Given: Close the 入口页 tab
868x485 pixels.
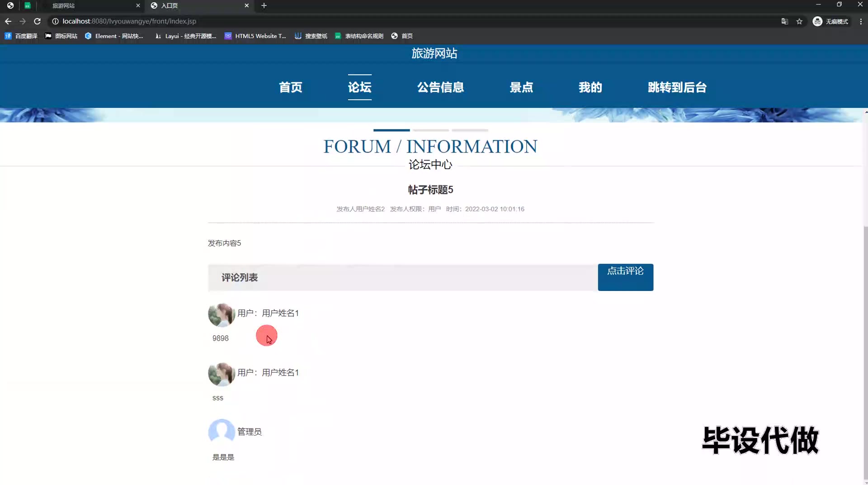Looking at the screenshot, I should 246,5.
